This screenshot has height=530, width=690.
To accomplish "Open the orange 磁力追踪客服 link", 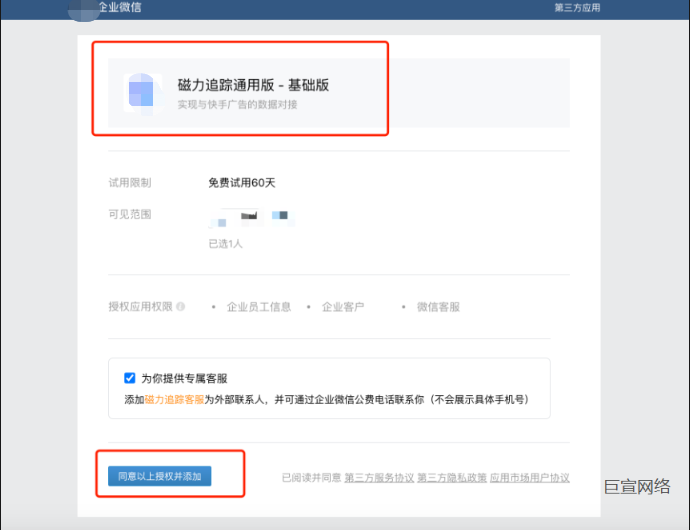I will point(174,400).
